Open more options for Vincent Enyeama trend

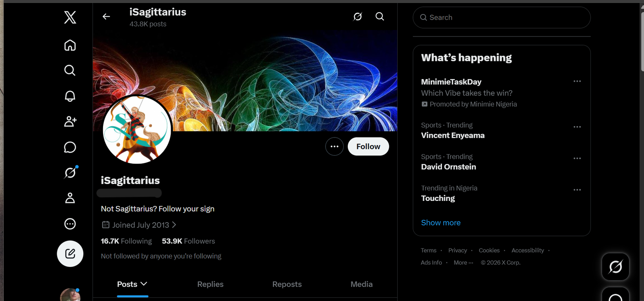click(577, 127)
